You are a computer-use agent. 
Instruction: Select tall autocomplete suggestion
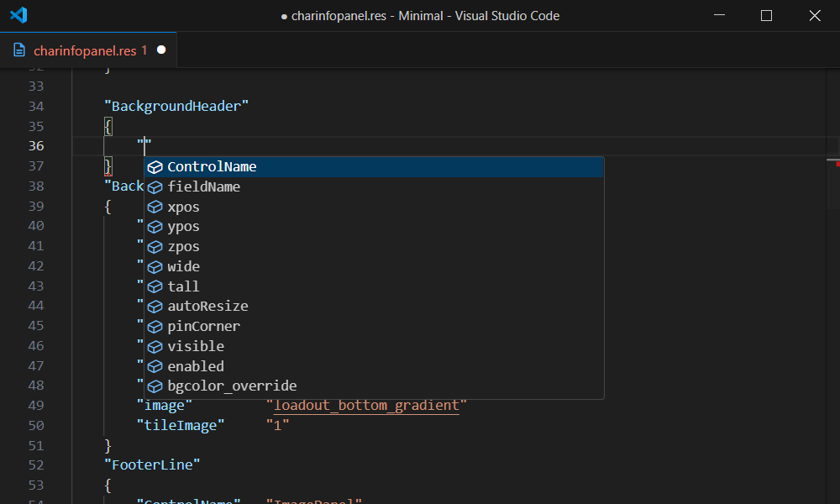pyautogui.click(x=374, y=286)
